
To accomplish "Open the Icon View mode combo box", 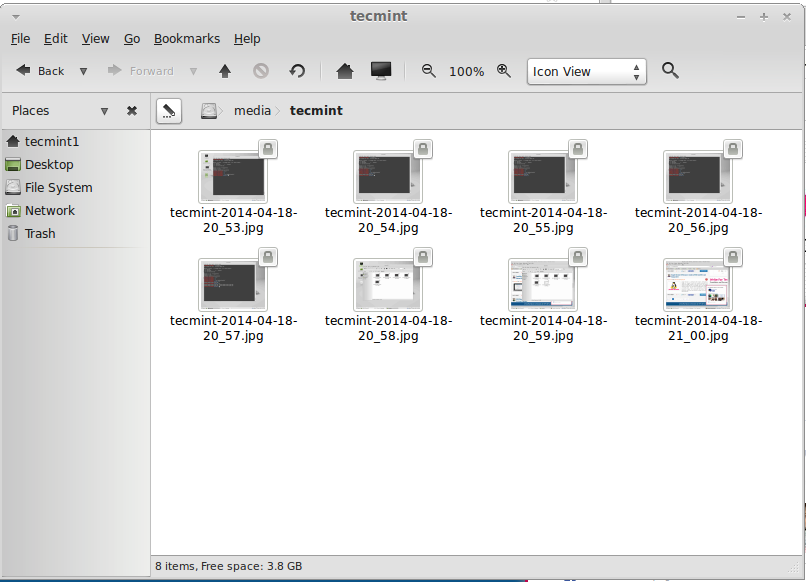I will pos(587,71).
